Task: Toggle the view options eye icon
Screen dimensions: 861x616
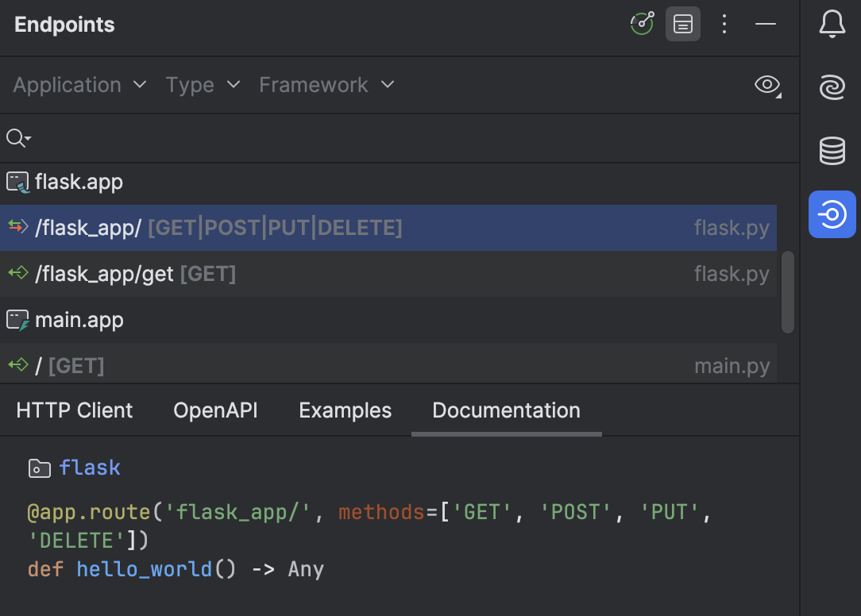Action: (x=767, y=85)
